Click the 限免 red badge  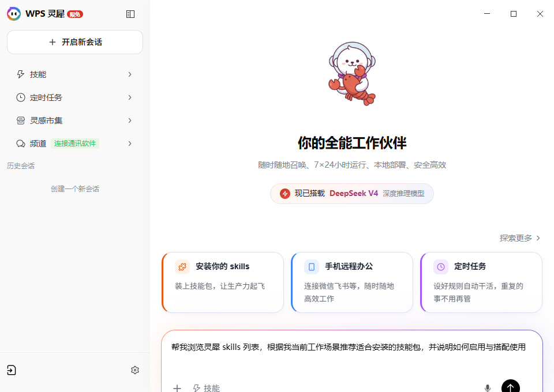point(75,14)
